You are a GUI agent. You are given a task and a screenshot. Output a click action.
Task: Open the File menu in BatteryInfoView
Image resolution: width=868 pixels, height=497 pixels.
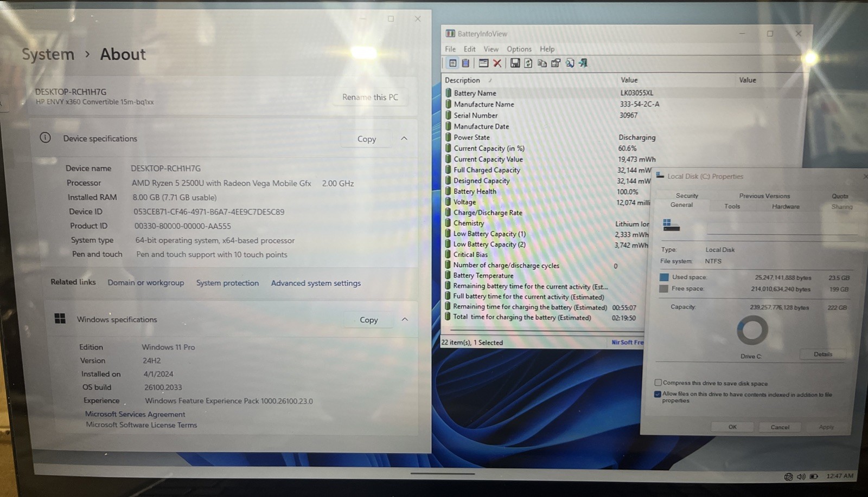pos(450,49)
